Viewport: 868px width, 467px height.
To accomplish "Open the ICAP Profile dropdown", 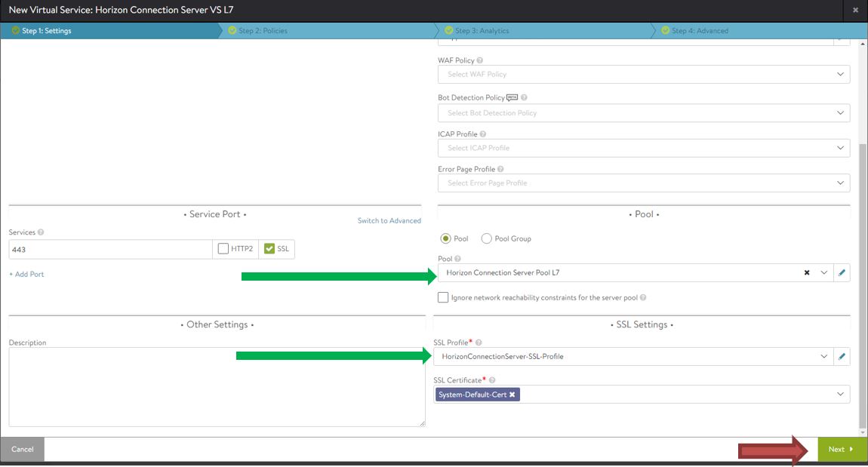I will pyautogui.click(x=644, y=148).
